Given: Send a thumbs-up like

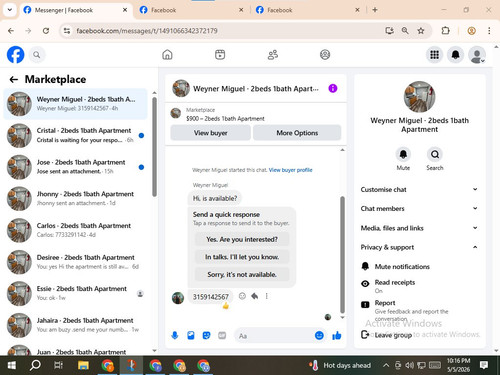Looking at the screenshot, I should tap(337, 336).
